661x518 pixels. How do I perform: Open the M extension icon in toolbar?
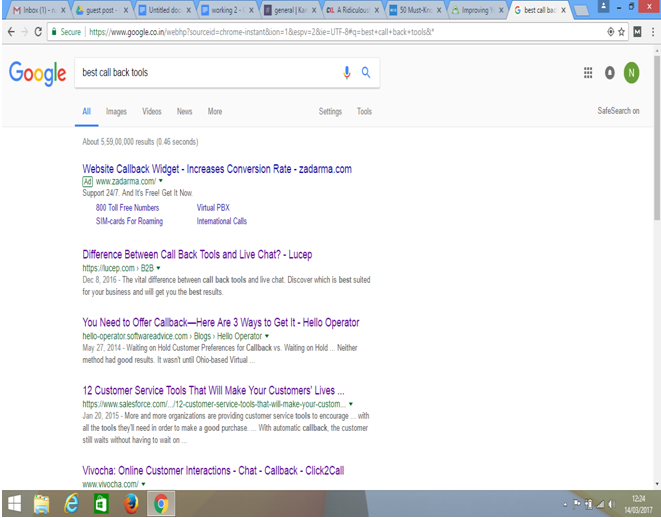[637, 32]
